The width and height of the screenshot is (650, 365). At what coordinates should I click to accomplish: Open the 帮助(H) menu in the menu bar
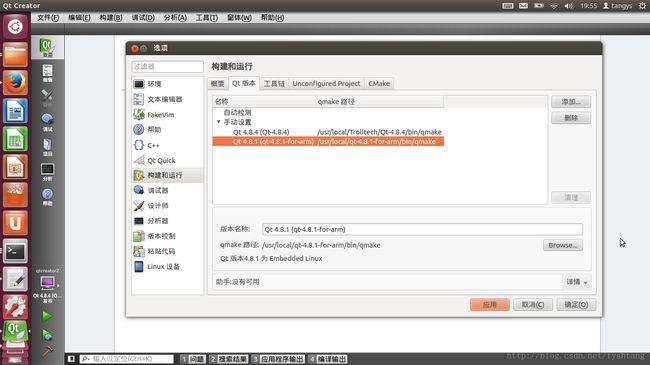tap(272, 17)
